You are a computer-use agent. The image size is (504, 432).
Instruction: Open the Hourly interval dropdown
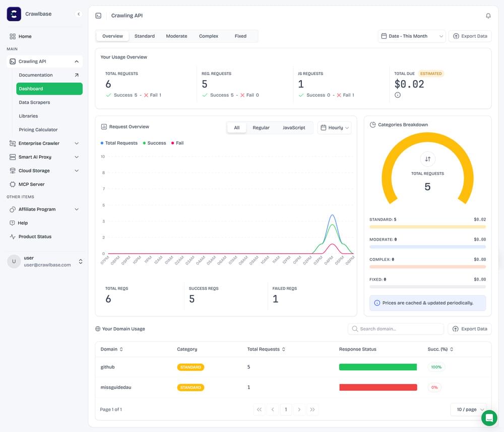(x=334, y=127)
